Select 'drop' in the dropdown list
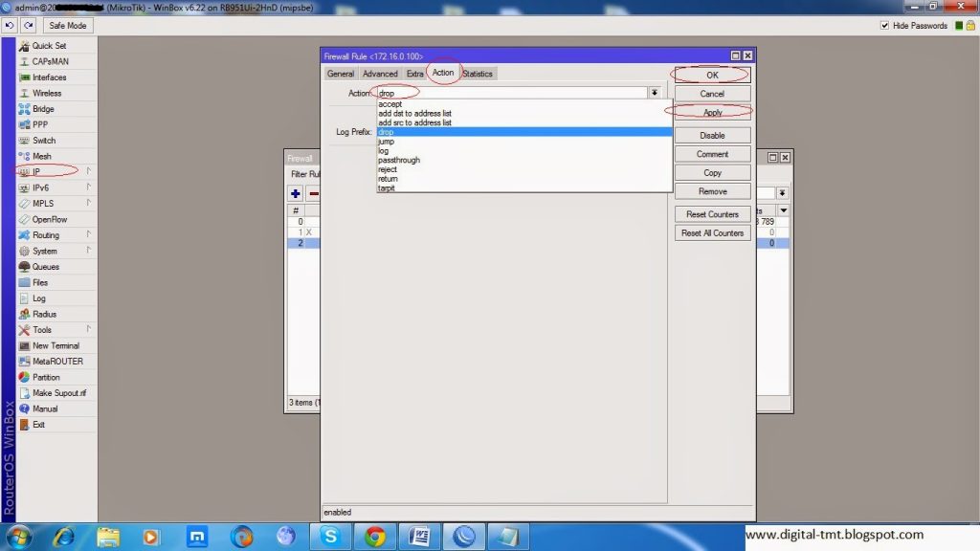The height and width of the screenshot is (551, 980). (523, 132)
